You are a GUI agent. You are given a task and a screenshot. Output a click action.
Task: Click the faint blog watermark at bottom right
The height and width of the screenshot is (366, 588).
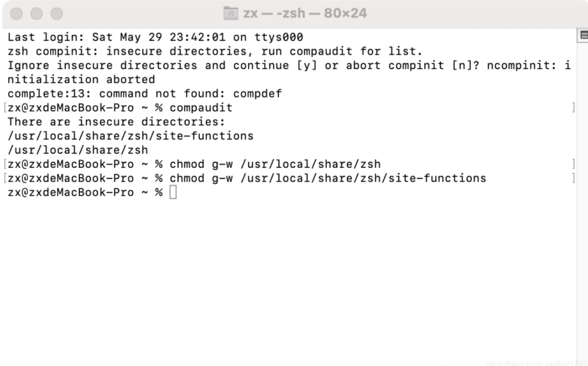(534, 363)
